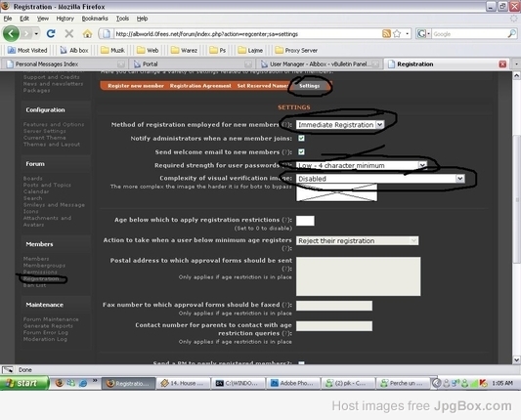This screenshot has height=420, width=521.
Task: Open the Help menu
Action: click(x=142, y=19)
